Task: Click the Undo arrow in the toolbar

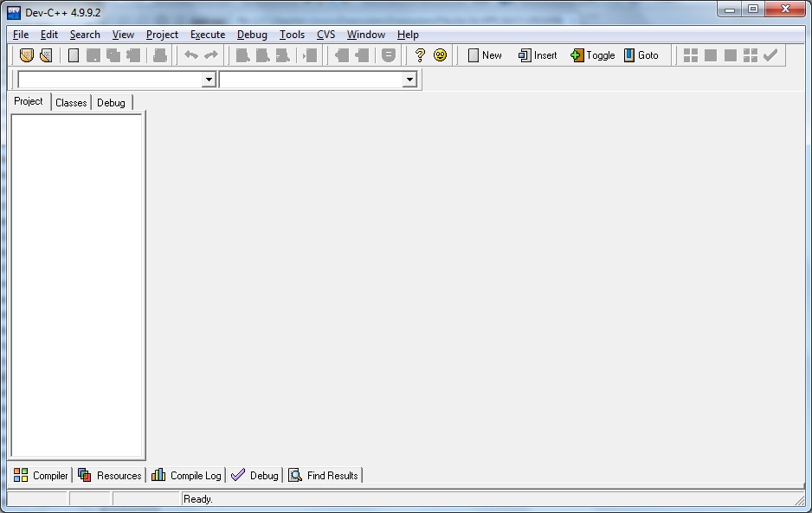Action: [191, 55]
